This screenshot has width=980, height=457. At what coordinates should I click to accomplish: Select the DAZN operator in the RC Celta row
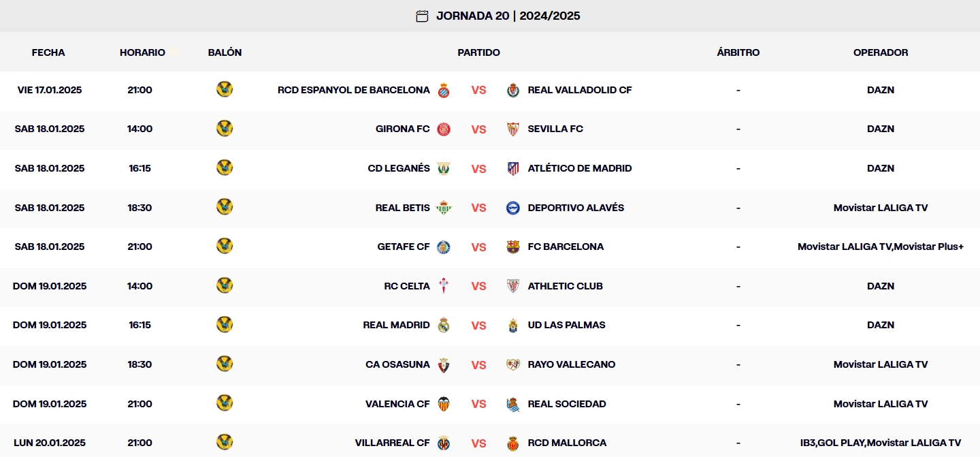(x=881, y=286)
